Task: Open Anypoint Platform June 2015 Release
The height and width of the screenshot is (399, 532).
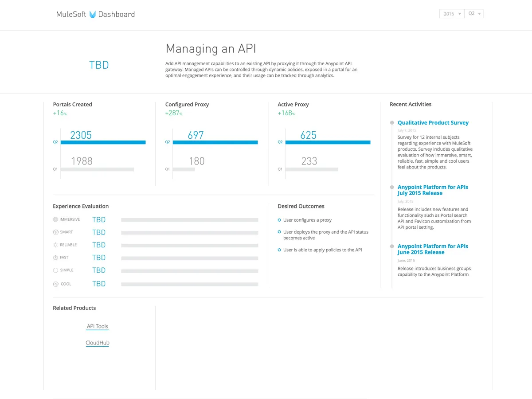Action: pyautogui.click(x=433, y=249)
